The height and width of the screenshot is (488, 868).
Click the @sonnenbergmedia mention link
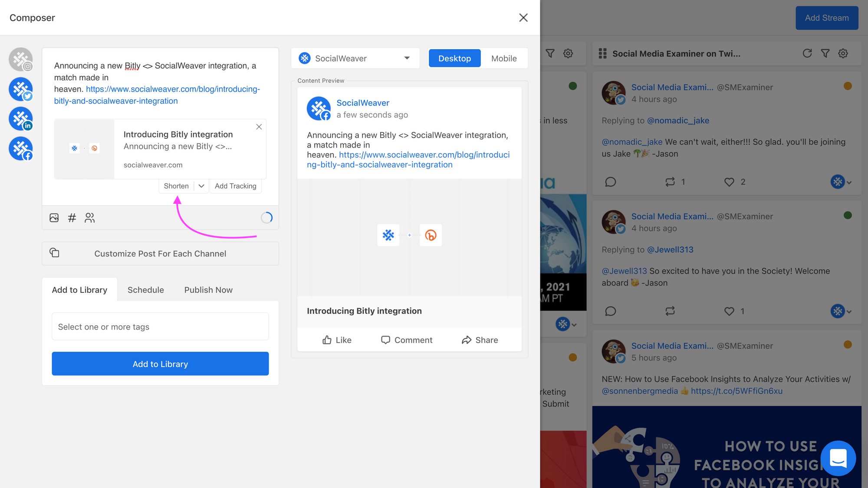tap(640, 391)
